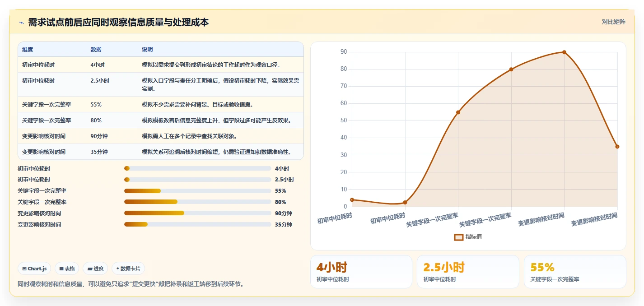644x306 pixels.
Task: Click the progress bar labeled 80%
Action: (198, 202)
